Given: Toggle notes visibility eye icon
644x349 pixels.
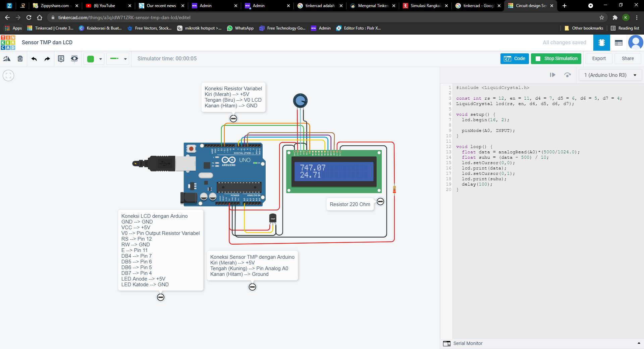Looking at the screenshot, I should pyautogui.click(x=74, y=59).
